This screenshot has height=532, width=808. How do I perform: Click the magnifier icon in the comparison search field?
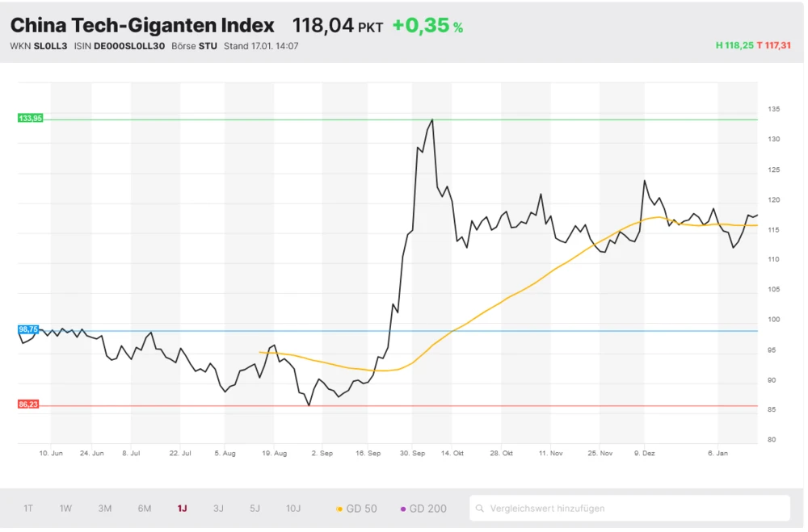tap(480, 508)
